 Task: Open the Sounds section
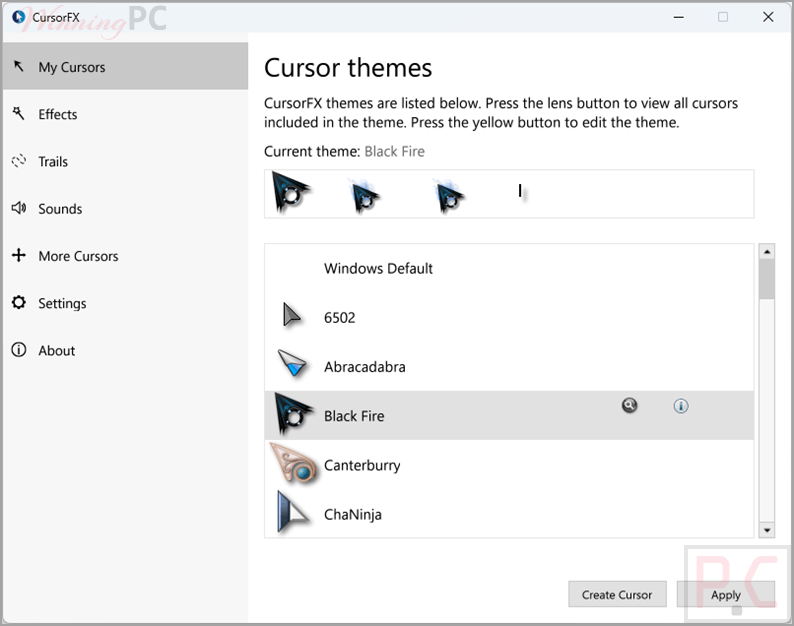coord(125,209)
